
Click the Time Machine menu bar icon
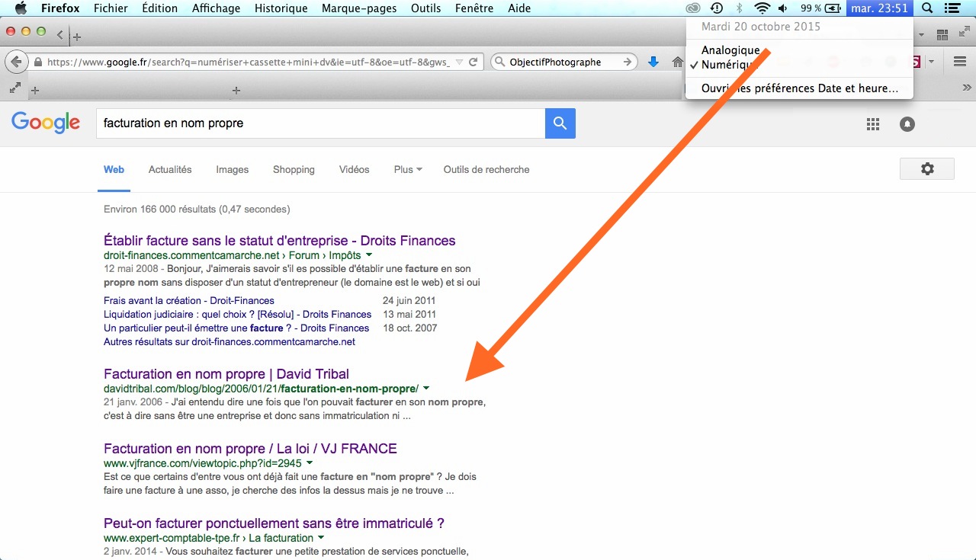tap(717, 8)
